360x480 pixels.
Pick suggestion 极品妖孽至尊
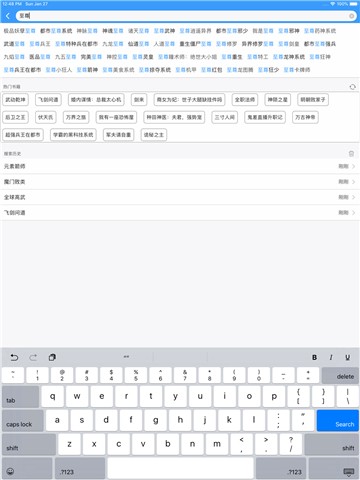[20, 31]
